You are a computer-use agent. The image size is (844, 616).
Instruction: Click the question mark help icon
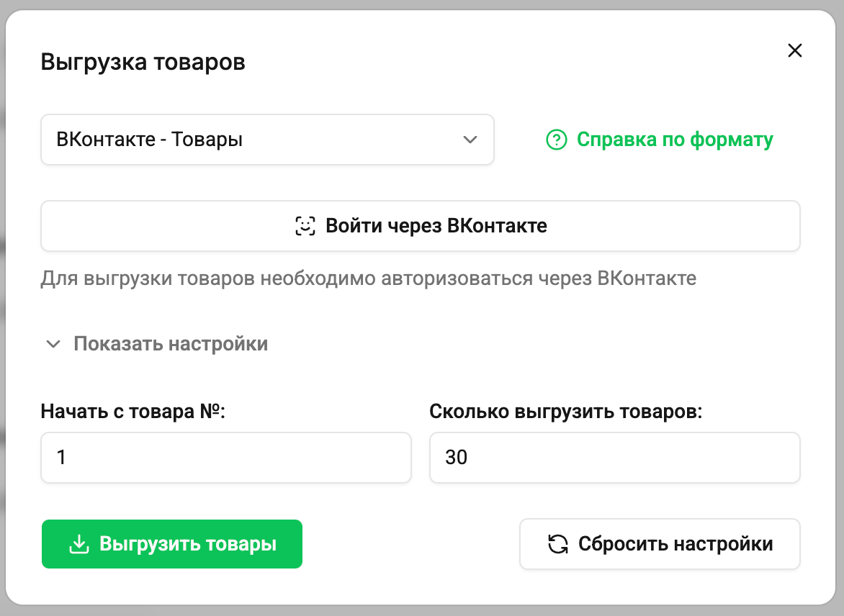pos(557,140)
